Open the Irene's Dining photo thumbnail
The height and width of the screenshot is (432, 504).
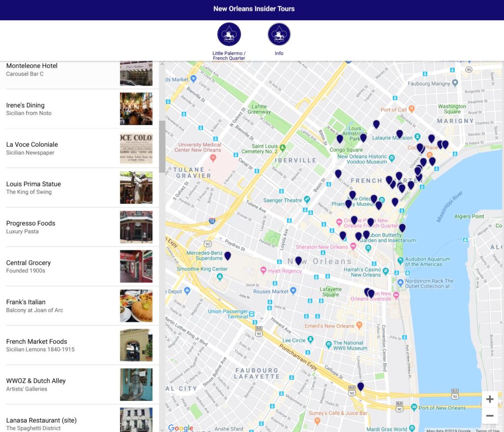click(x=136, y=109)
